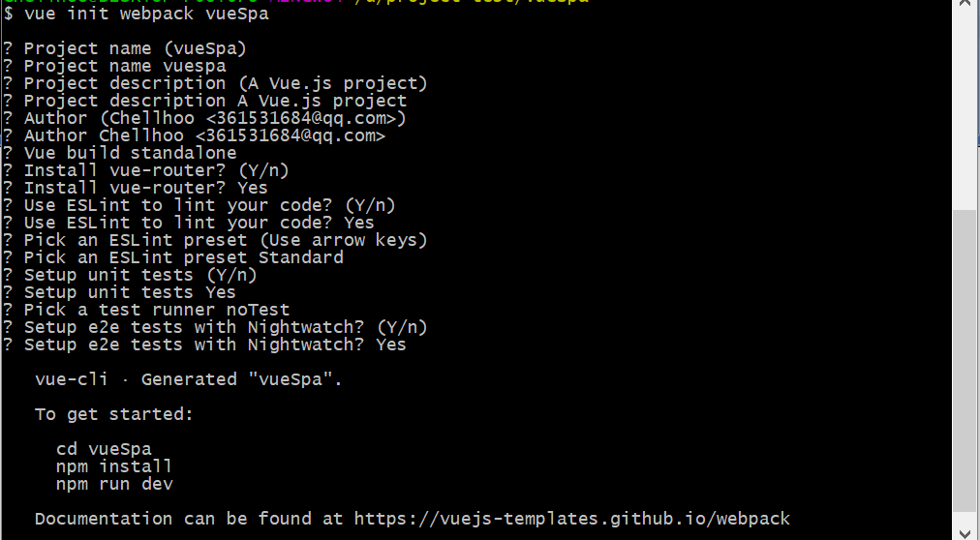Click the 'npm run dev' command text
The image size is (980, 540).
pyautogui.click(x=114, y=484)
